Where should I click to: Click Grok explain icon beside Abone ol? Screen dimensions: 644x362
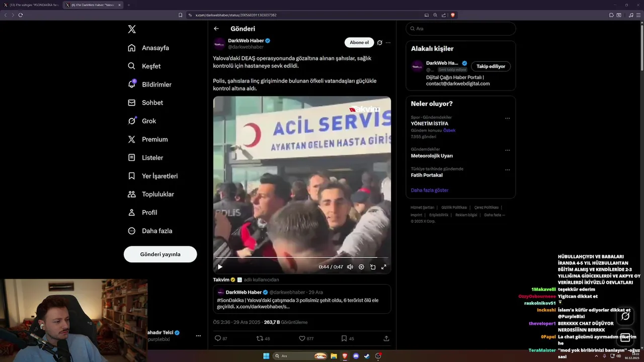[x=380, y=43]
